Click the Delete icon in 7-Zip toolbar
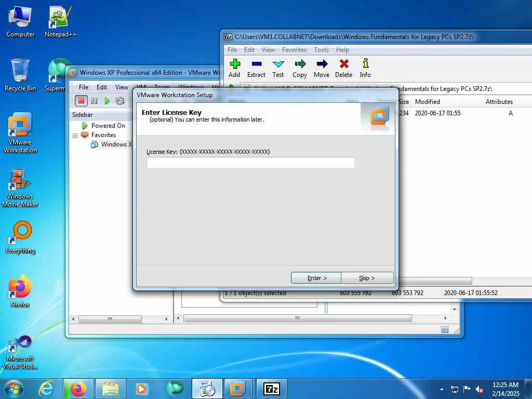532x399 pixels. [x=344, y=68]
